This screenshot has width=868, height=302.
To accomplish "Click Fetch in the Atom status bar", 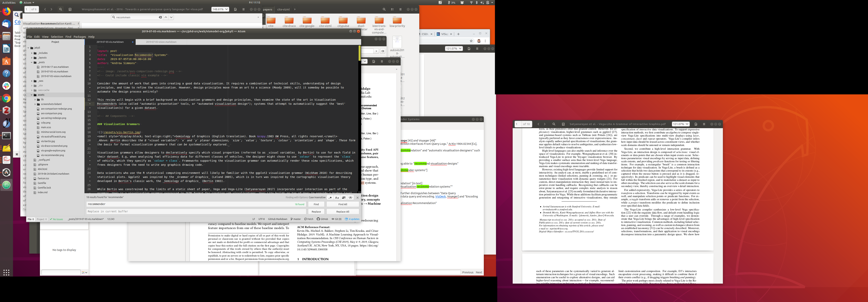I will tap(309, 219).
